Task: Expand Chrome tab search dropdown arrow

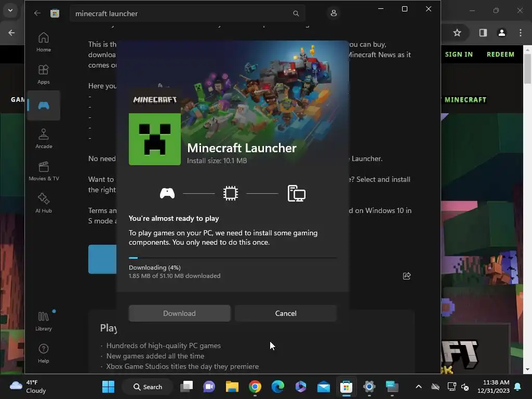Action: point(10,10)
